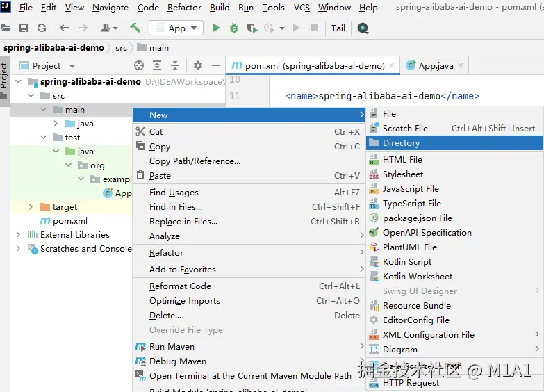Click line number 11 in editor gutter

tap(235, 96)
